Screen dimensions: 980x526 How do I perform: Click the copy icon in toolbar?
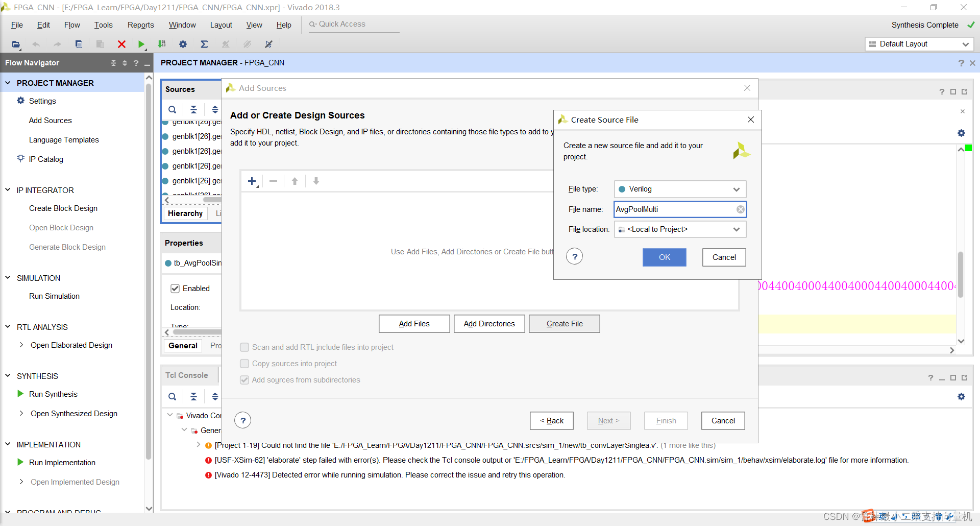click(x=79, y=44)
